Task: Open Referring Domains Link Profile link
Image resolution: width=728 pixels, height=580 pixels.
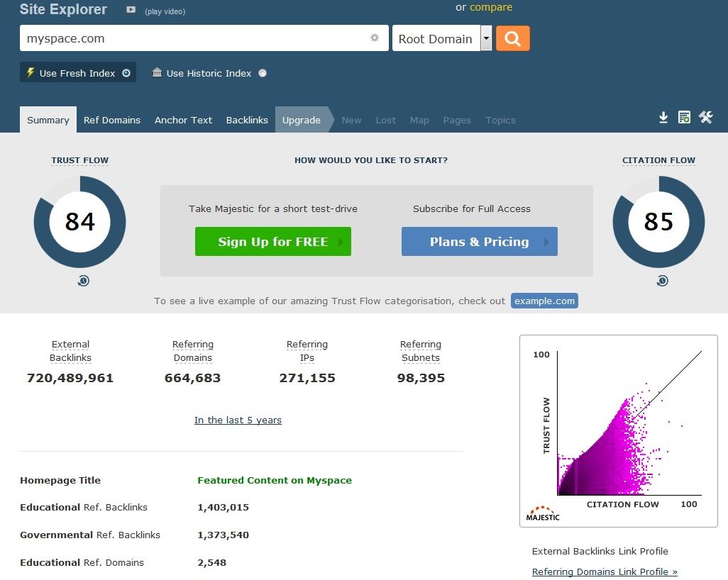Action: click(x=605, y=571)
